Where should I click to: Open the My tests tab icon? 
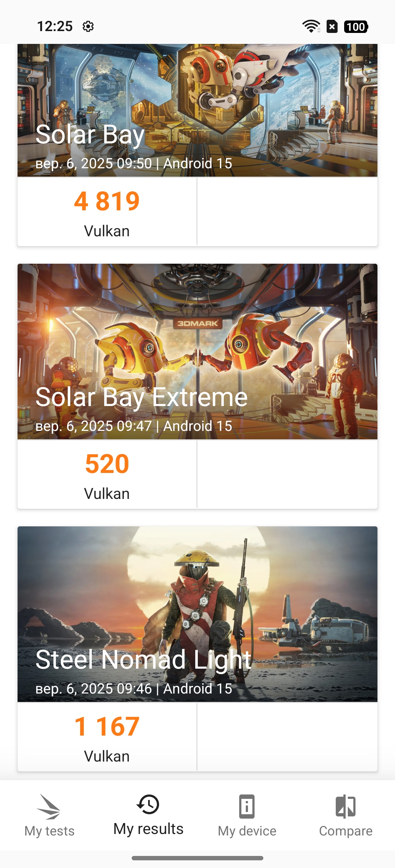tap(49, 806)
